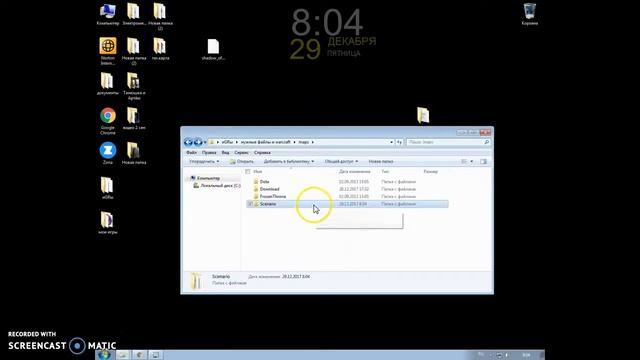Open the view options dropdown arrow

pos(472,162)
